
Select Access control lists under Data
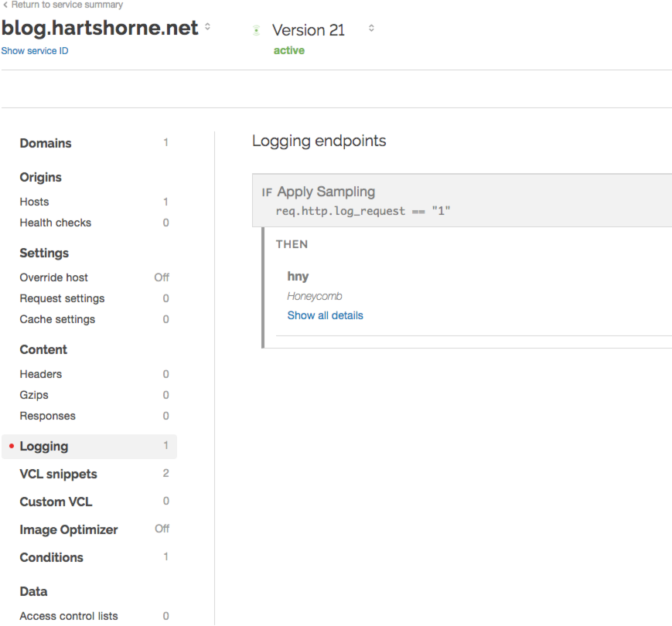click(68, 616)
